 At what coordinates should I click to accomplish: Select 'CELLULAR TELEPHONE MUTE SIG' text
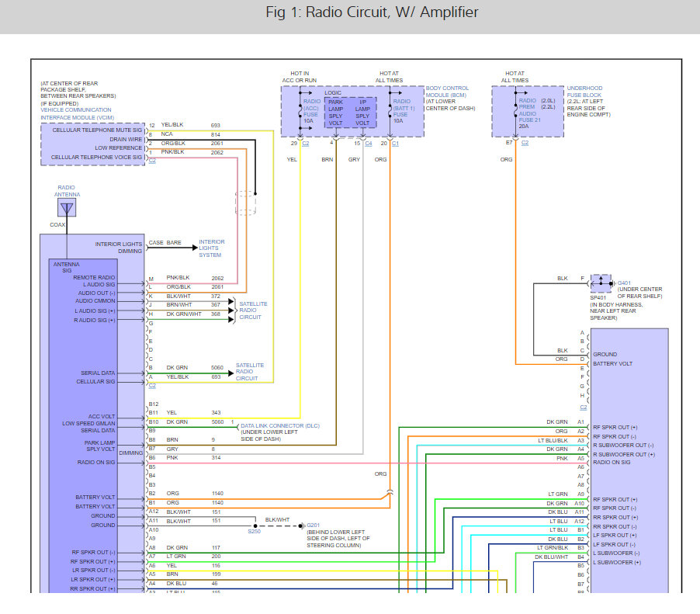click(97, 130)
